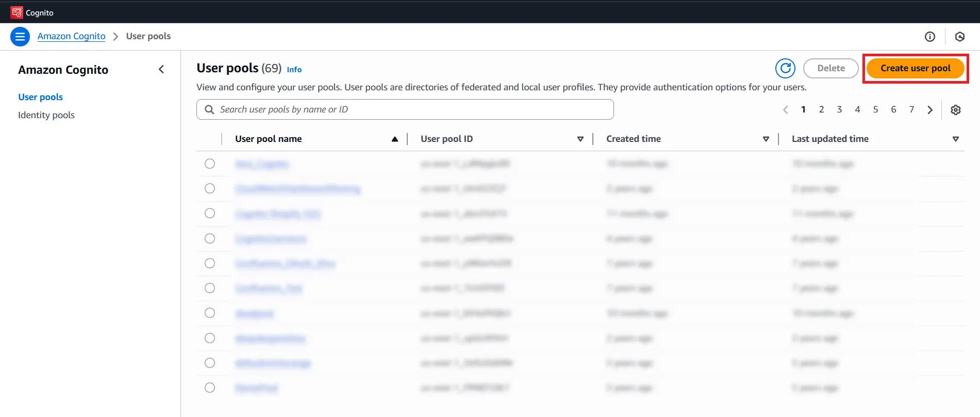Sort by User pool ID arrow

pos(580,139)
